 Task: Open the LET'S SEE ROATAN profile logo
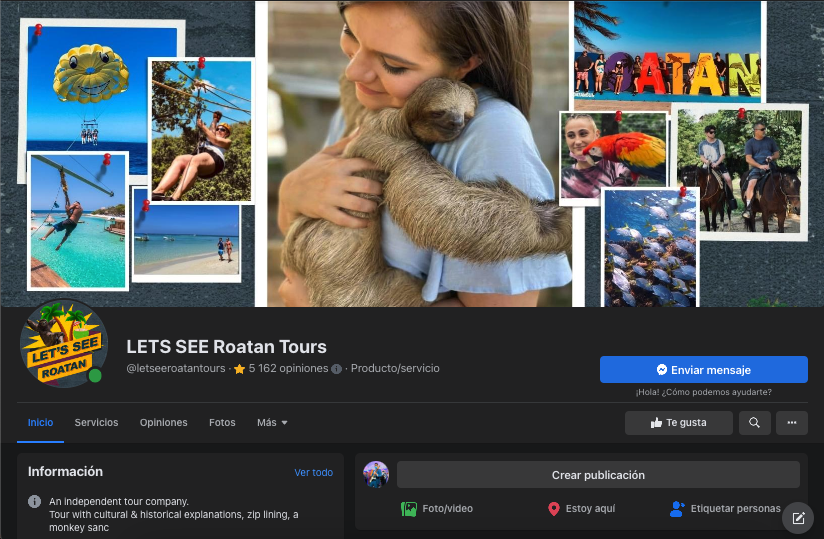coord(64,343)
